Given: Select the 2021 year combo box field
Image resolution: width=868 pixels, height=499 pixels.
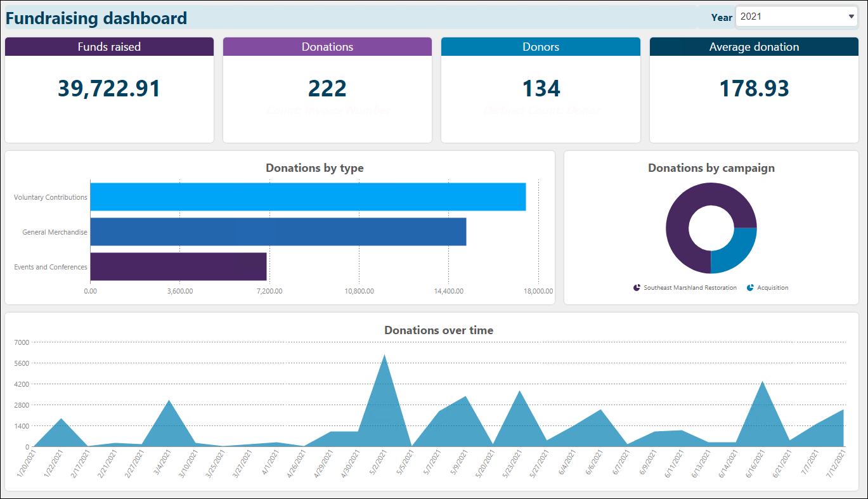Looking at the screenshot, I should pos(796,16).
